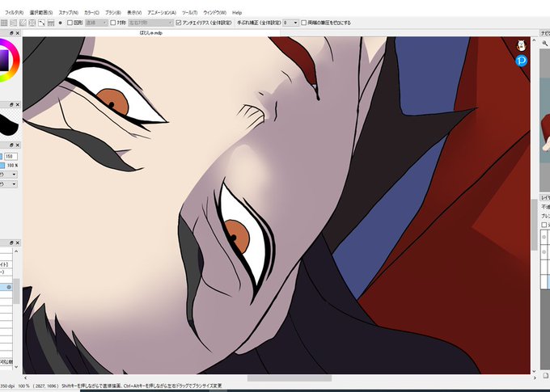Click the brush size field showing 150
The height and width of the screenshot is (392, 550).
point(11,156)
